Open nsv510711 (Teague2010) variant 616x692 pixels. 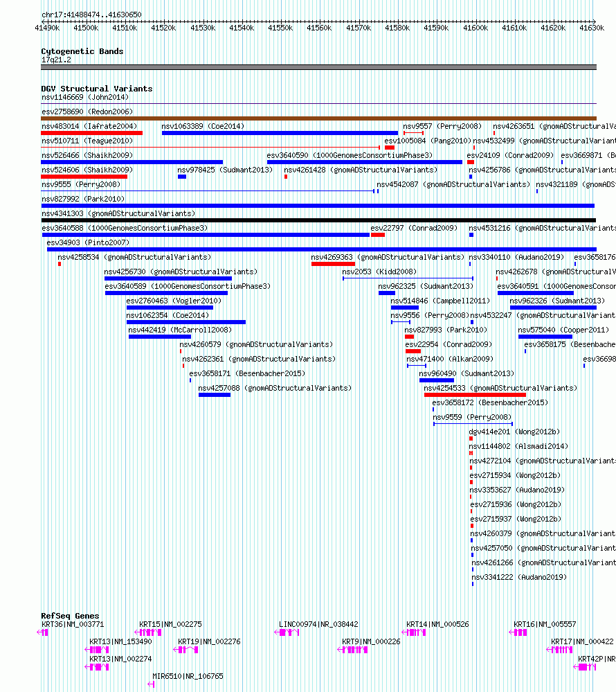pyautogui.click(x=87, y=141)
